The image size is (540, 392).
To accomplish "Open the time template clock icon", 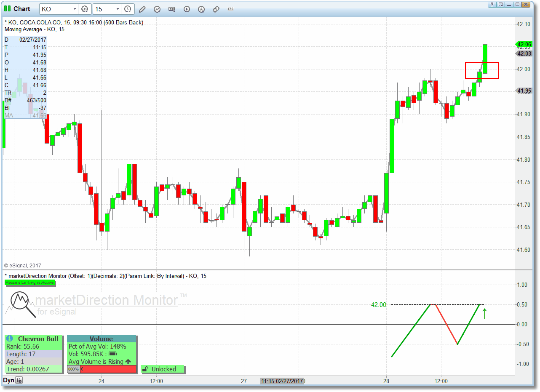I will (x=128, y=9).
